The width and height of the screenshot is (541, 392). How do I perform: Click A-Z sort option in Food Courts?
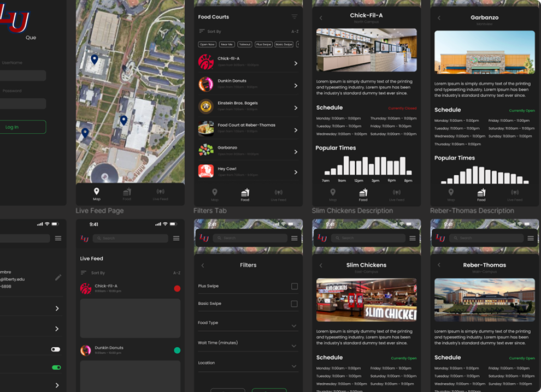295,31
